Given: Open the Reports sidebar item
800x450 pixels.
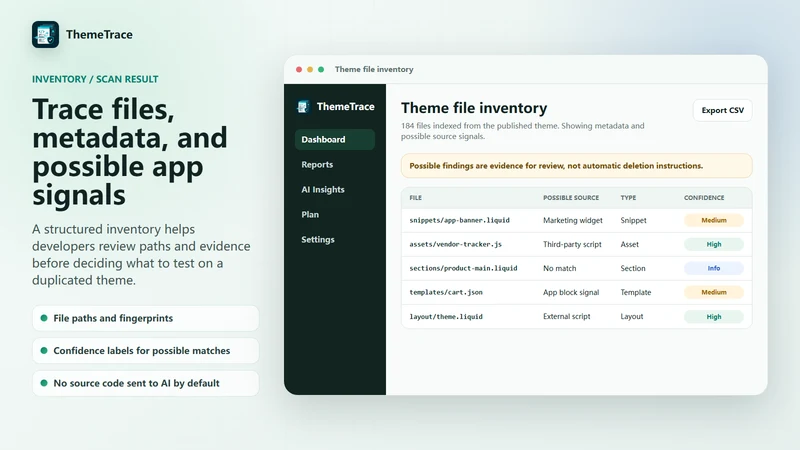Looking at the screenshot, I should [x=317, y=164].
